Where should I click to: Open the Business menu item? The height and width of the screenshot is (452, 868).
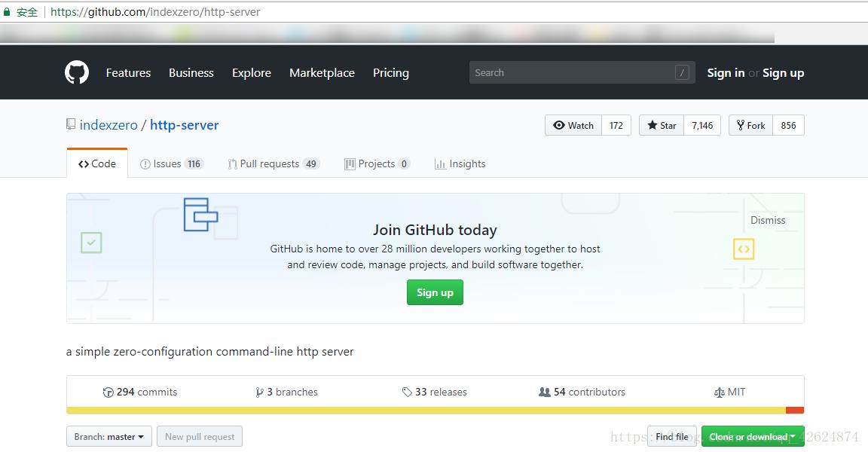pyautogui.click(x=191, y=72)
